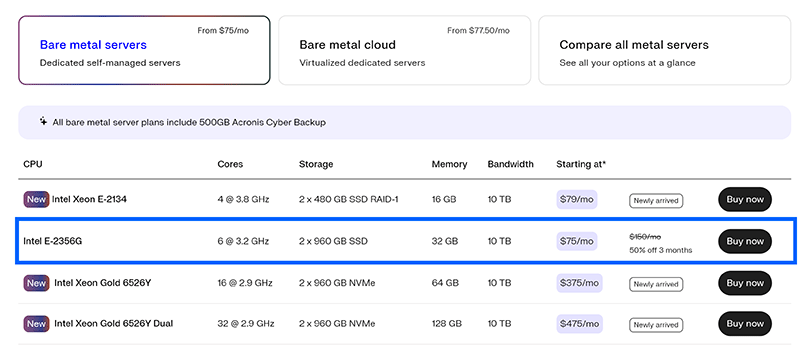Select the Bare metal servers card
Image resolution: width=810 pixels, height=361 pixels.
144,50
